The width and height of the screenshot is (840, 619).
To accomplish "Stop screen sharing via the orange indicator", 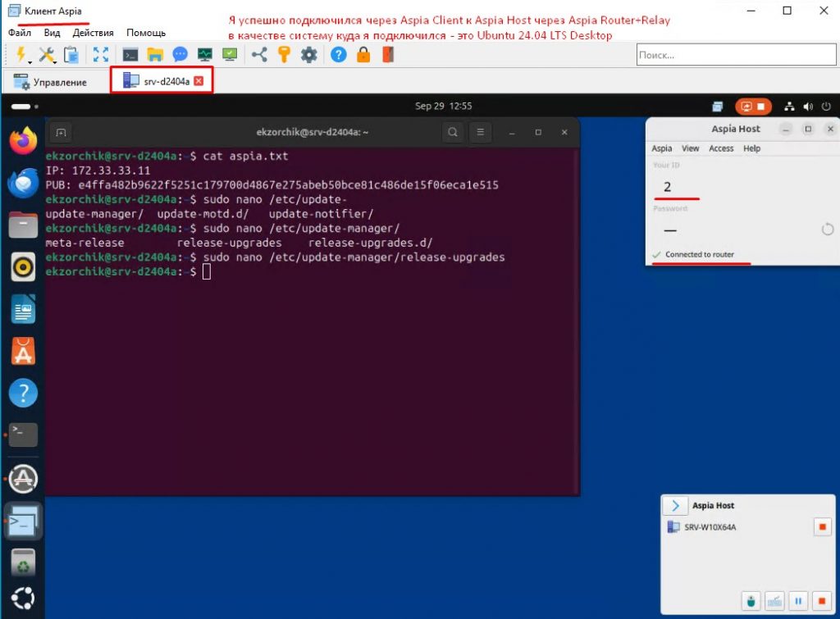I will pos(753,107).
